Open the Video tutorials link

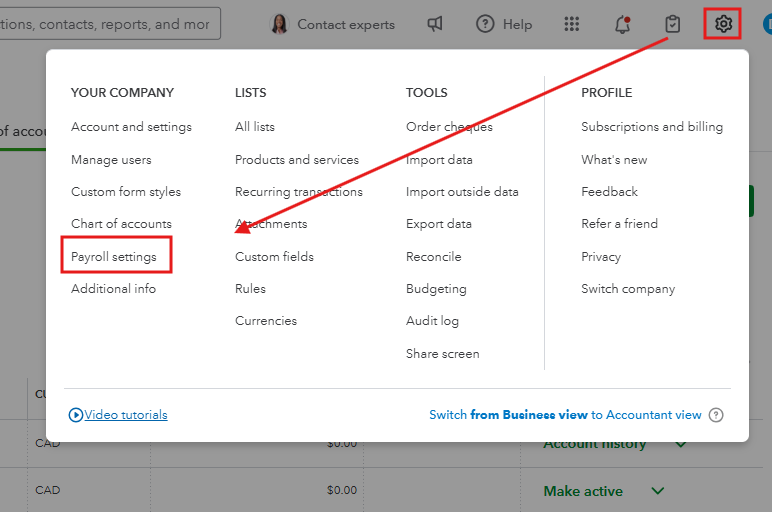point(125,415)
